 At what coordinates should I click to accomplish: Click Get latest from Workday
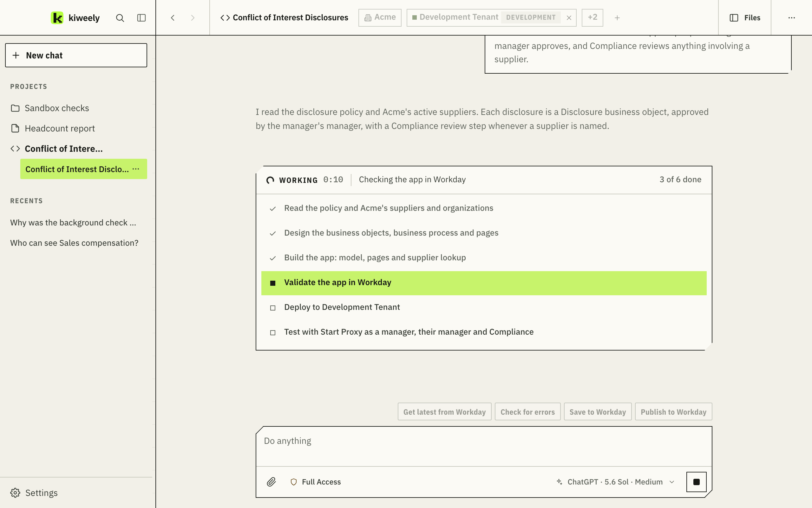coord(444,411)
